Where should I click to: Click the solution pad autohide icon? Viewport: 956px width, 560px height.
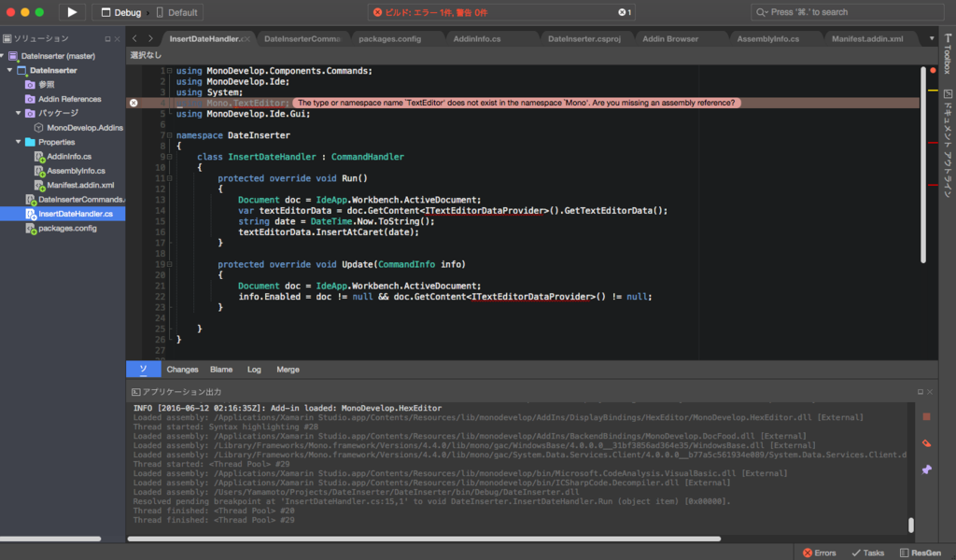tap(107, 39)
